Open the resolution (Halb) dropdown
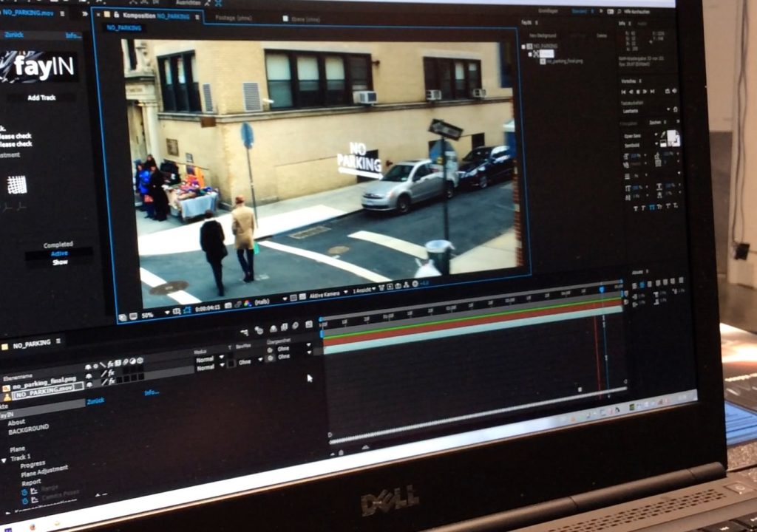Screen dimensions: 757x532 coord(271,301)
